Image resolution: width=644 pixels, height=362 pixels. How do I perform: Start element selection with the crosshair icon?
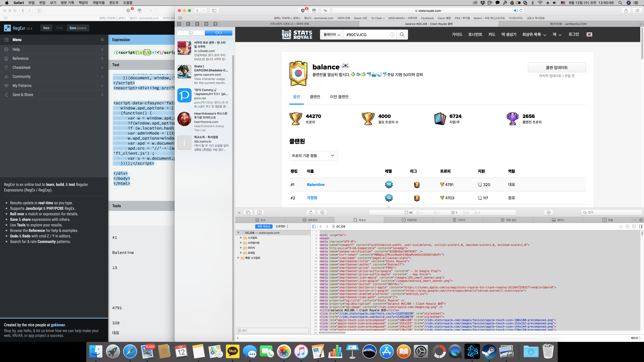(549, 212)
